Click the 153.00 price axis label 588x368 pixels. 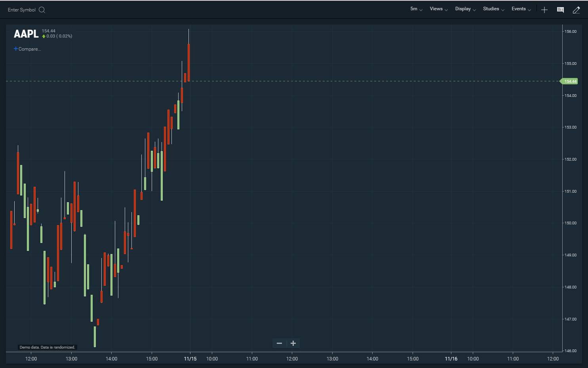tap(570, 127)
